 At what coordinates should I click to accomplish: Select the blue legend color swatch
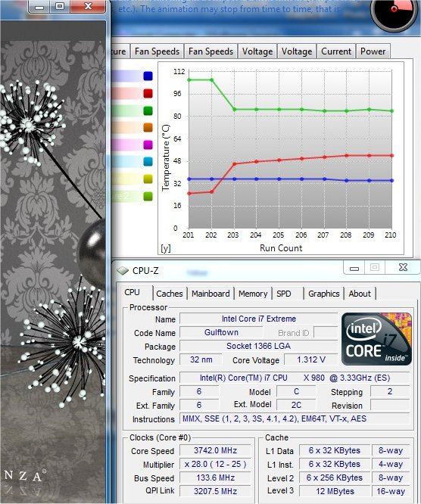coord(148,76)
